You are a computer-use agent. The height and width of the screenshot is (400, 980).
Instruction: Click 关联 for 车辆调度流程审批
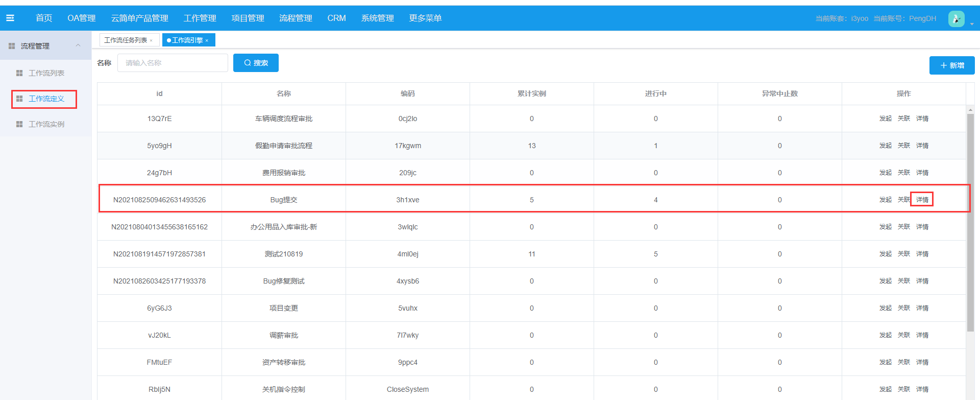pos(904,119)
